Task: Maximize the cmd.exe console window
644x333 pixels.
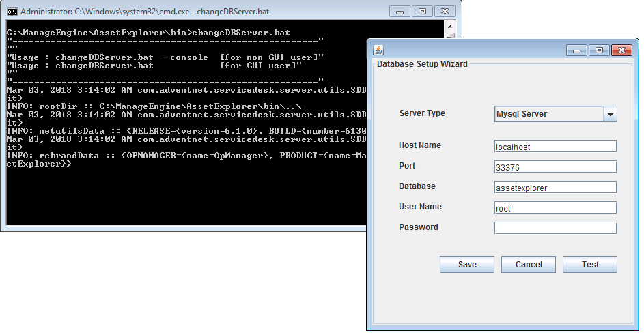Action: click(x=422, y=11)
